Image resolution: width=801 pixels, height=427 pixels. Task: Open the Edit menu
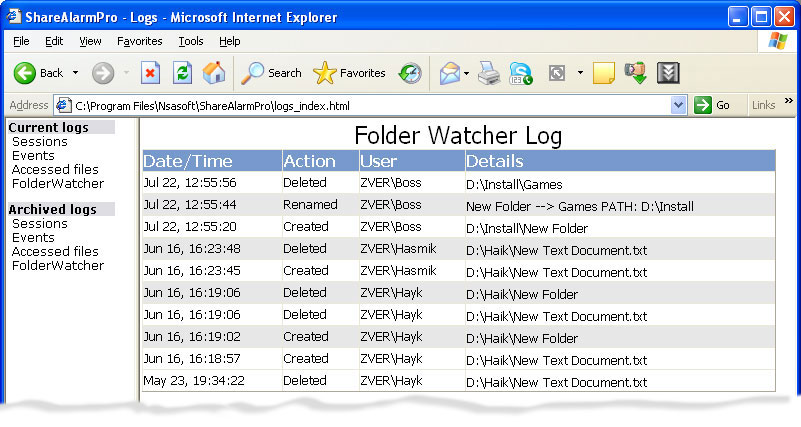[x=54, y=41]
